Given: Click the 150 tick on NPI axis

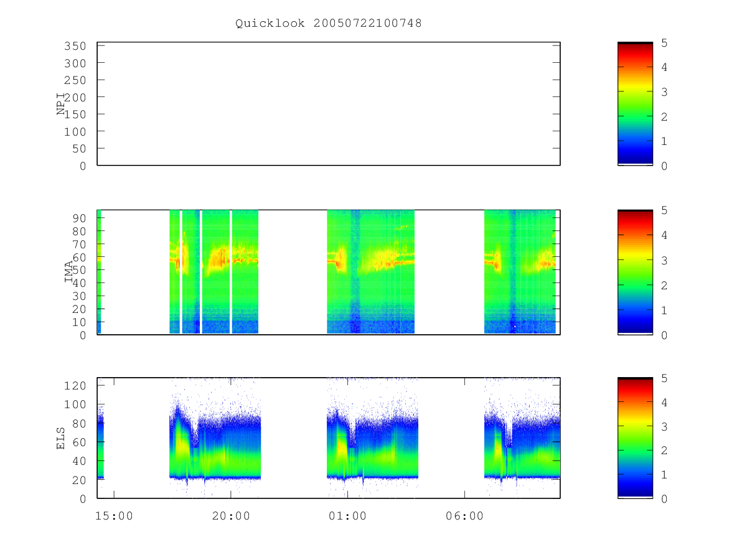Looking at the screenshot, I should pyautogui.click(x=74, y=114).
